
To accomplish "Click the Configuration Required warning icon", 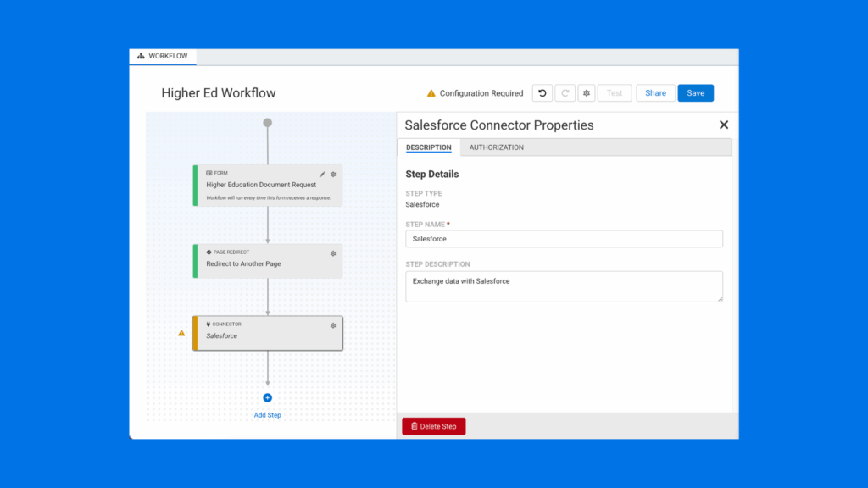I will [431, 93].
